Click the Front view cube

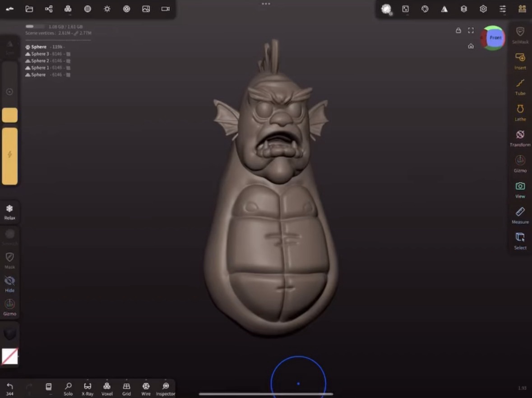coord(495,38)
